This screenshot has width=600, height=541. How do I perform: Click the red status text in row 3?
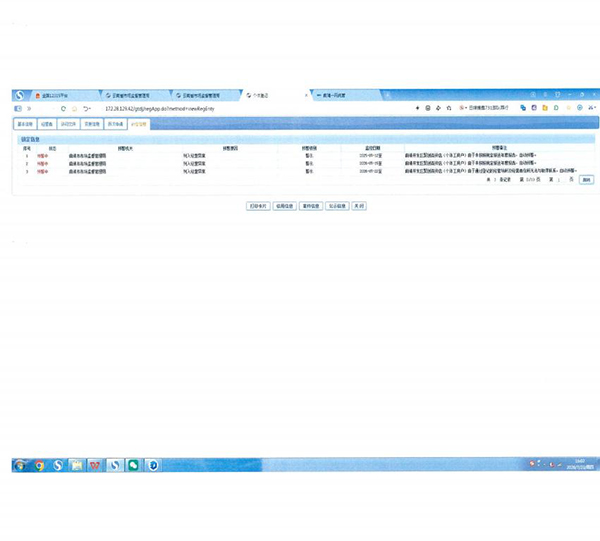(x=42, y=172)
